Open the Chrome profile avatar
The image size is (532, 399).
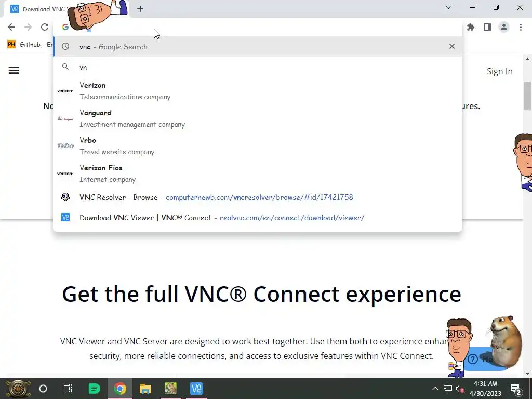504,27
